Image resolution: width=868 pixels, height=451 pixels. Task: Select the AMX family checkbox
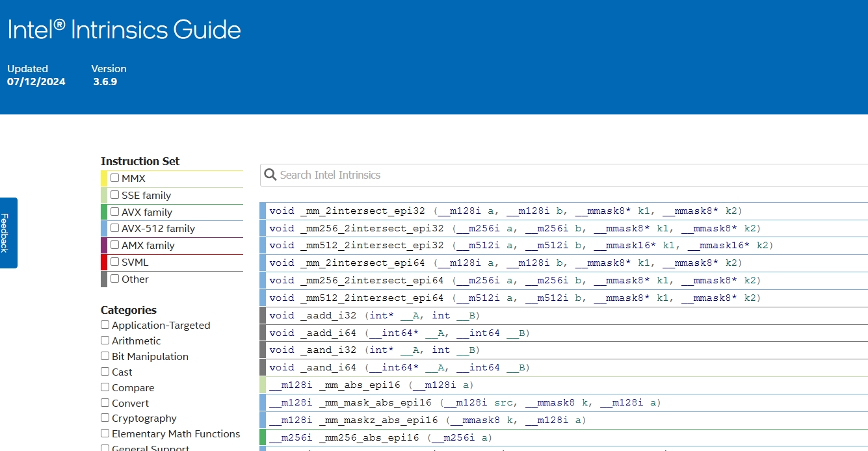coord(115,245)
